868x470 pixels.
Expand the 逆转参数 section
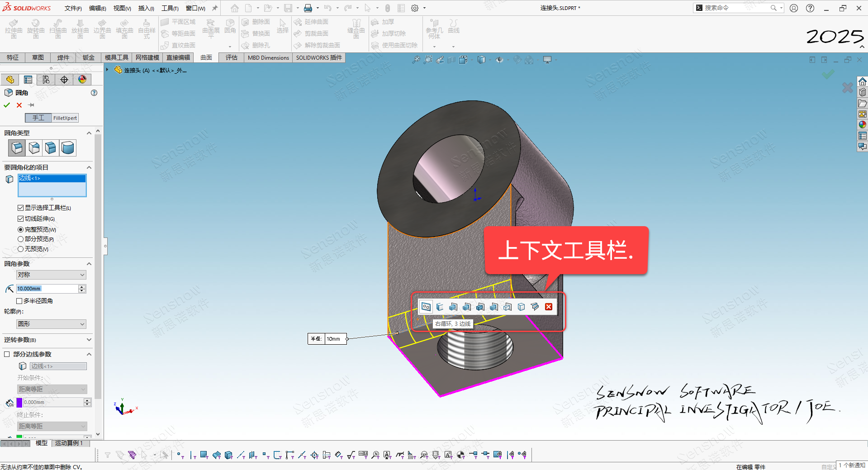click(89, 340)
